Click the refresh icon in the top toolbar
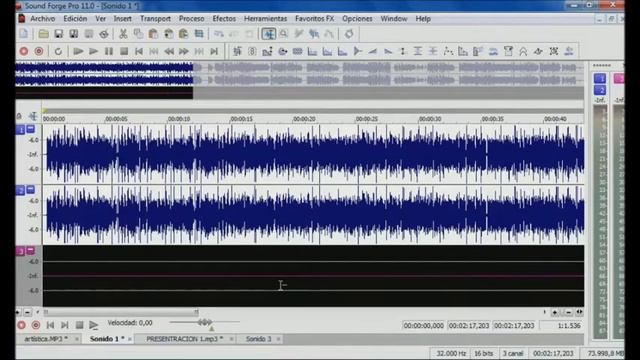This screenshot has height=360, width=640. pos(349,34)
